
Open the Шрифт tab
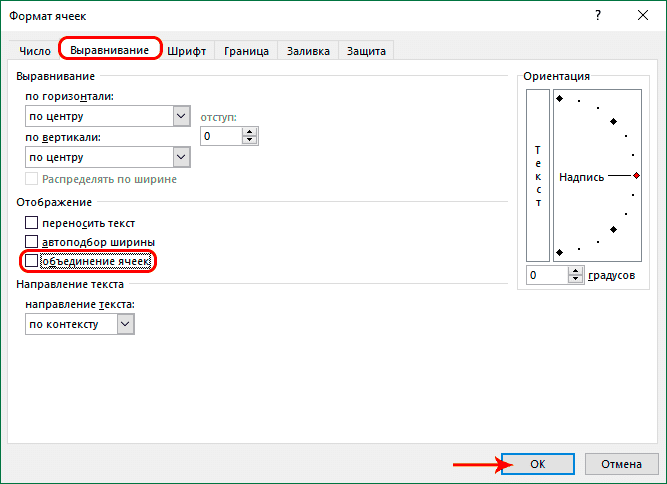(x=188, y=50)
